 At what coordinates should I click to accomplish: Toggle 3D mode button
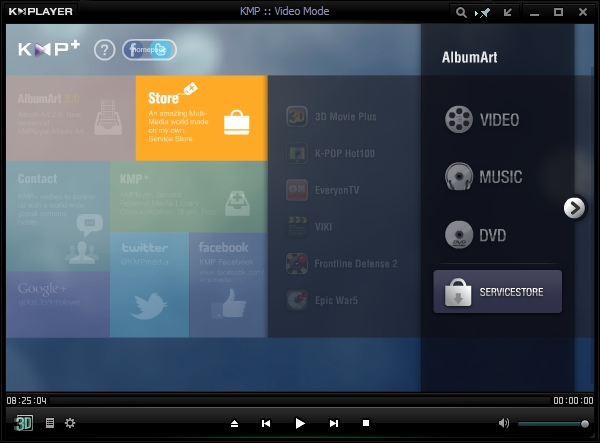pos(24,423)
